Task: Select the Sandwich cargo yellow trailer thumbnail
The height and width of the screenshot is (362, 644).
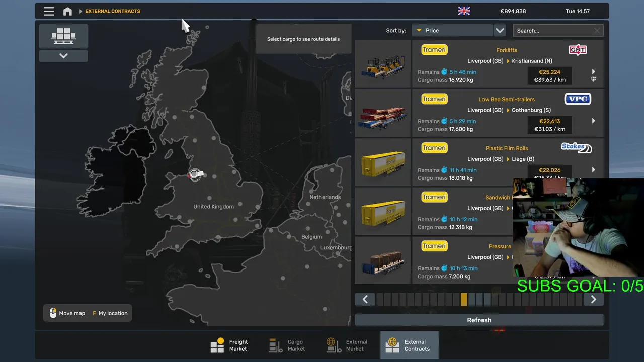Action: pyautogui.click(x=383, y=212)
